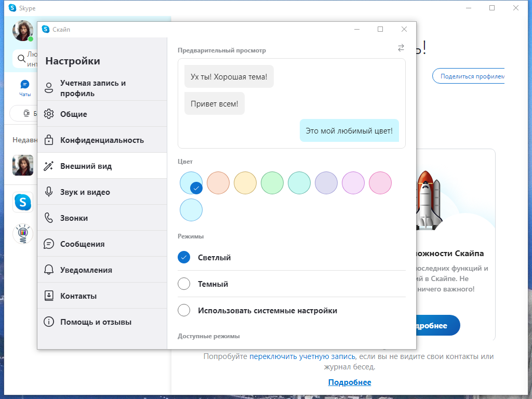Go to Notifications settings (Уведомления)
Image resolution: width=532 pixels, height=399 pixels.
tap(102, 270)
